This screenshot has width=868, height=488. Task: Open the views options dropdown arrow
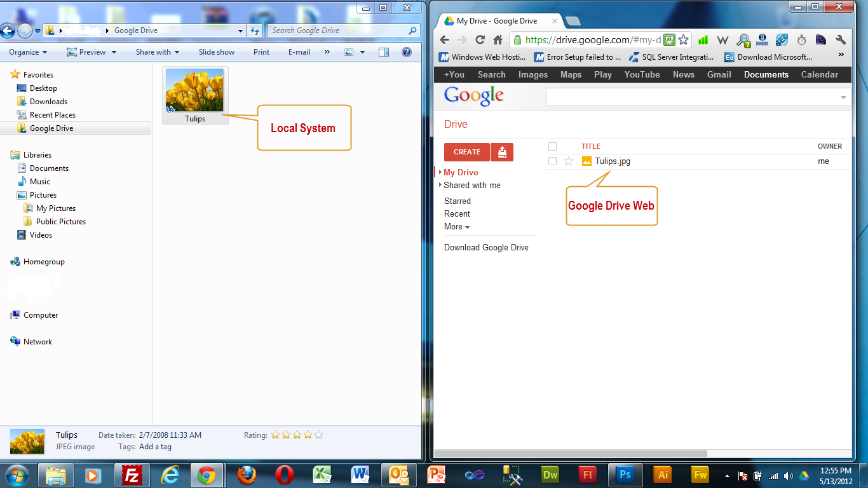coord(362,52)
